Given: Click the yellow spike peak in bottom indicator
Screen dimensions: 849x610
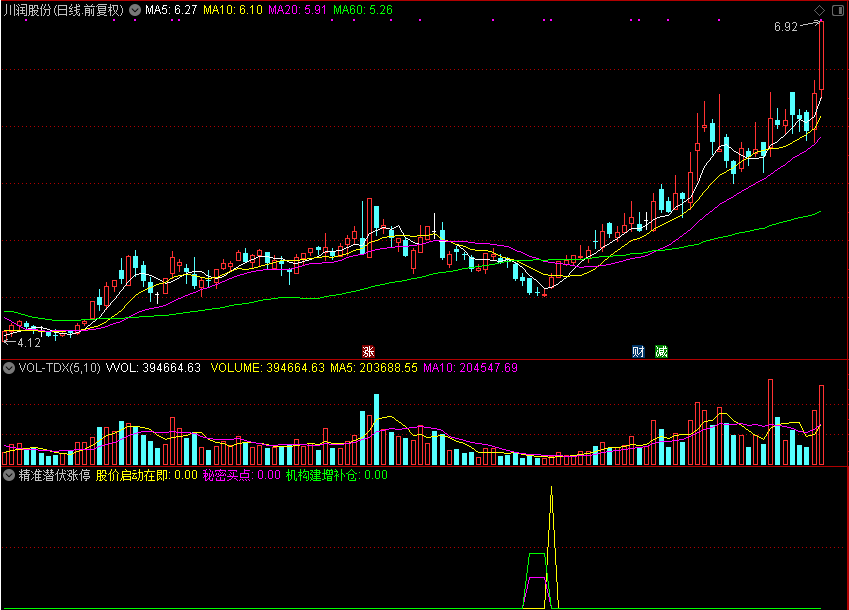Looking at the screenshot, I should [x=551, y=489].
